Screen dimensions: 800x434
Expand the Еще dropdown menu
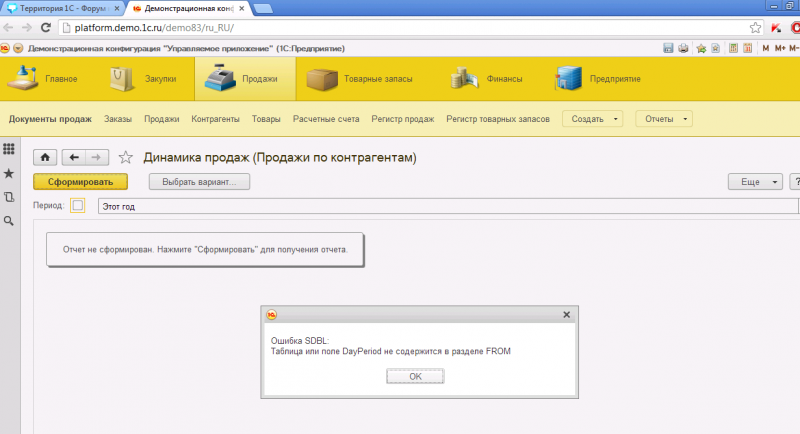[755, 182]
